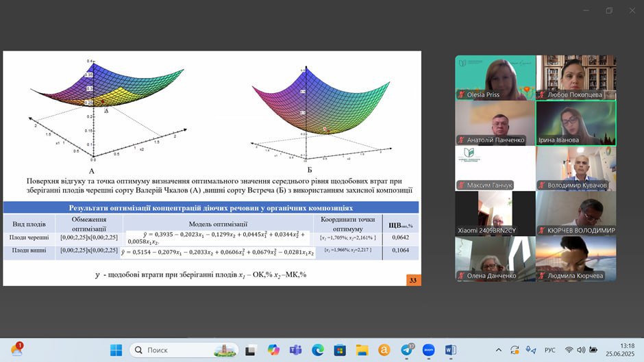
Task: Open Microsoft Word from the taskbar
Action: pyautogui.click(x=451, y=350)
